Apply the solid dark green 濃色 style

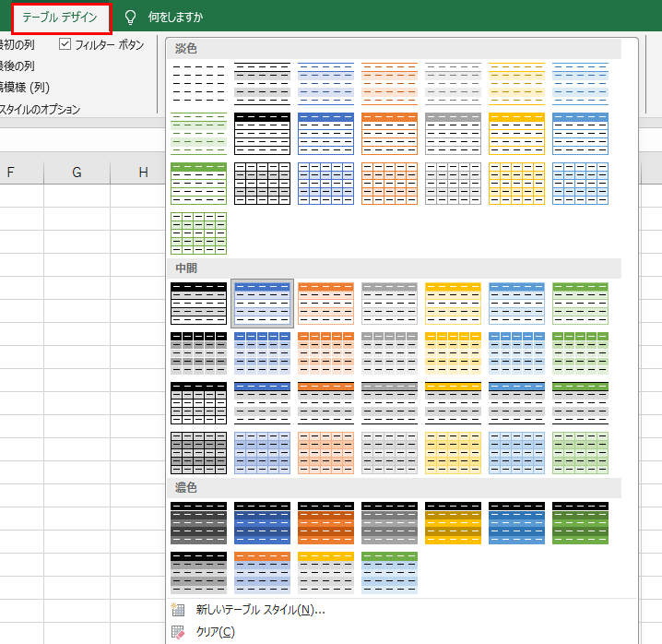click(x=580, y=523)
